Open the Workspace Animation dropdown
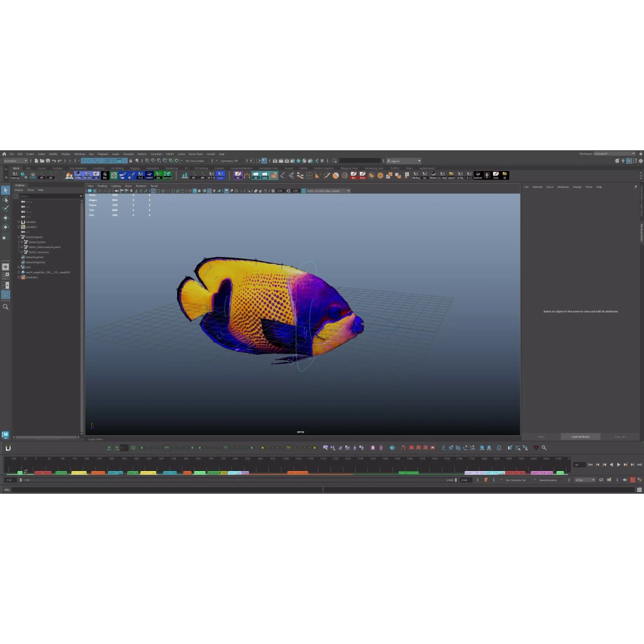This screenshot has height=644, width=644. point(614,154)
